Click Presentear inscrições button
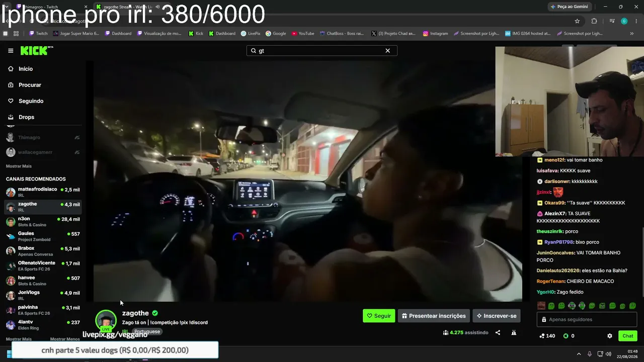This screenshot has height=362, width=644. click(434, 316)
